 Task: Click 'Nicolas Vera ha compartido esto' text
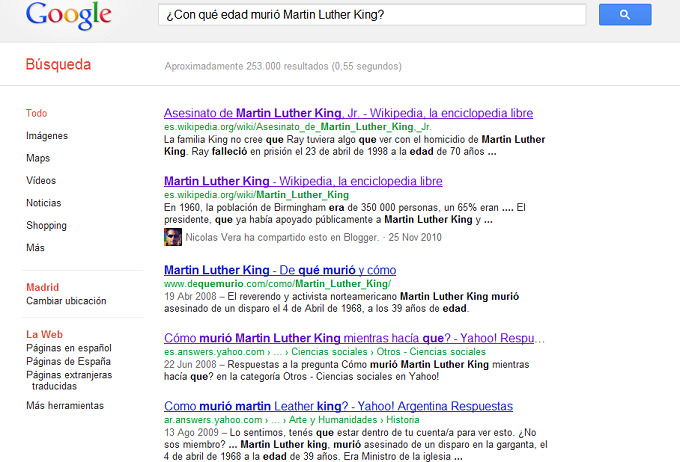tap(314, 237)
